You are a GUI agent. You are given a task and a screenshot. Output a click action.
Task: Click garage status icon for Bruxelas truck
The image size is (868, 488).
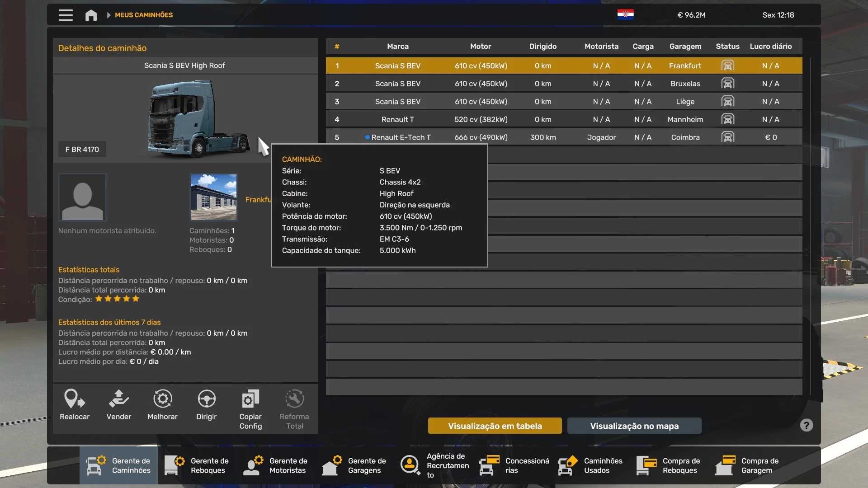click(x=727, y=84)
